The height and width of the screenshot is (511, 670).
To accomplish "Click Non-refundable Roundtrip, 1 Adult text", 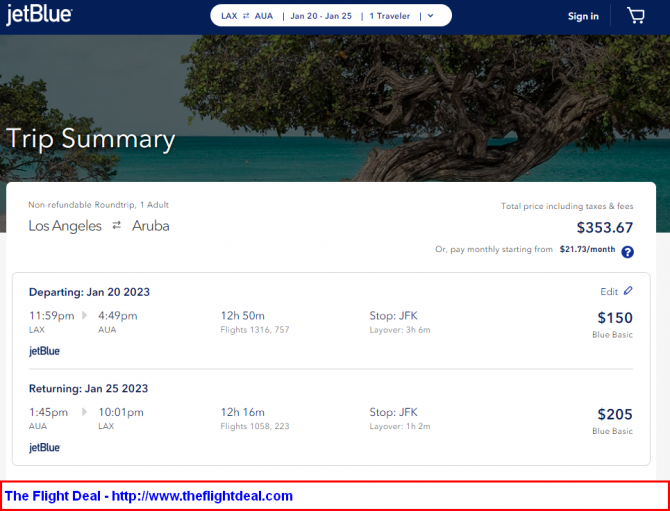I will coord(98,205).
